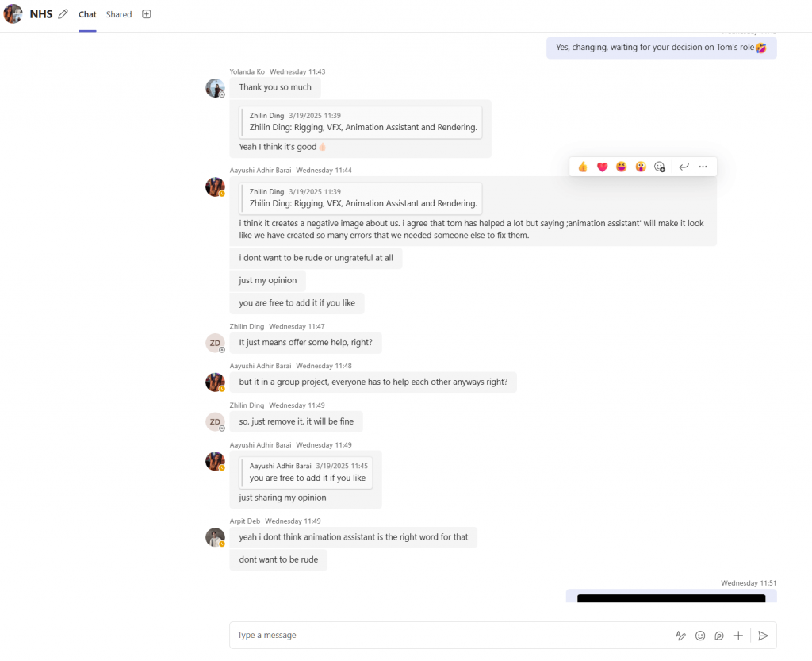
Task: React with red heart emoji
Action: (602, 167)
